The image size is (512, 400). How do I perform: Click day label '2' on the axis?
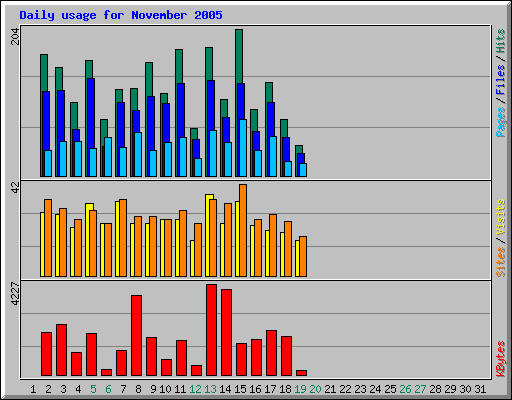pos(48,389)
